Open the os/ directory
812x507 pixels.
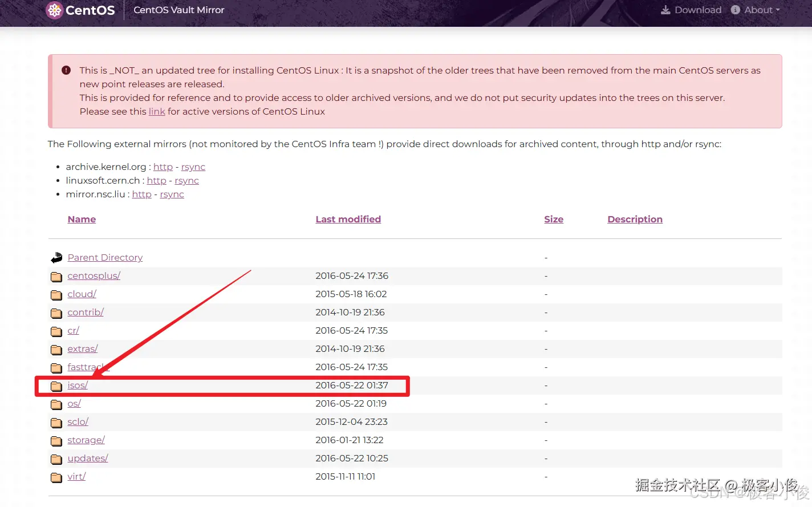point(74,403)
